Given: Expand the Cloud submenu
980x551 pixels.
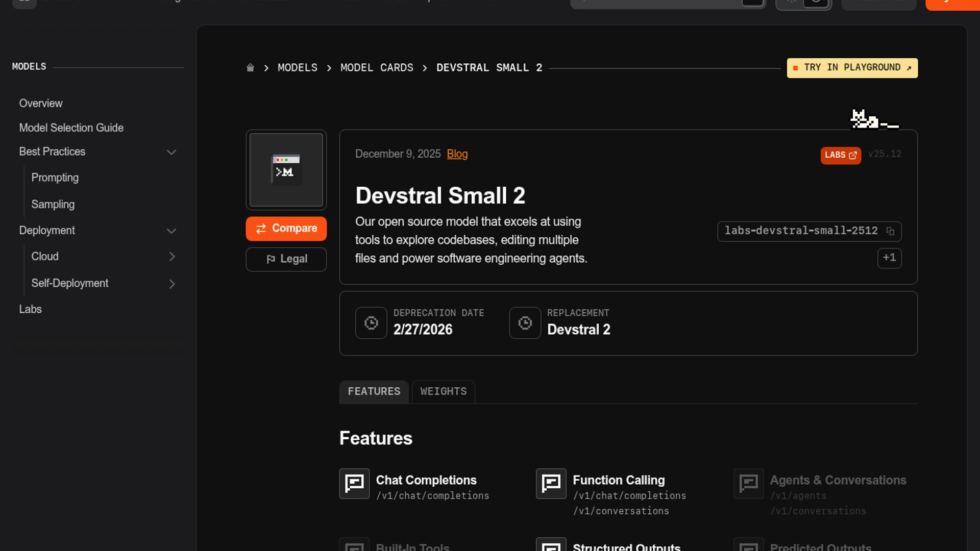Looking at the screenshot, I should (x=172, y=257).
